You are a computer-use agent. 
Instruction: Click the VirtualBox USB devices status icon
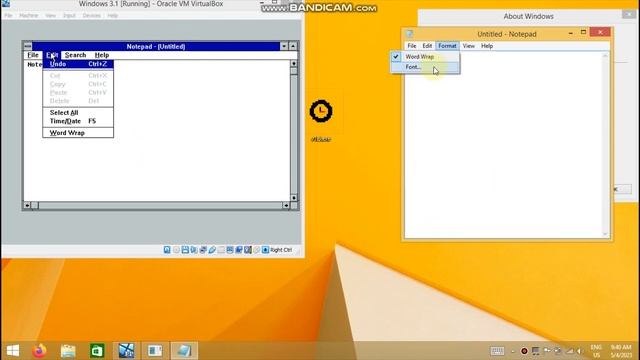(x=212, y=250)
